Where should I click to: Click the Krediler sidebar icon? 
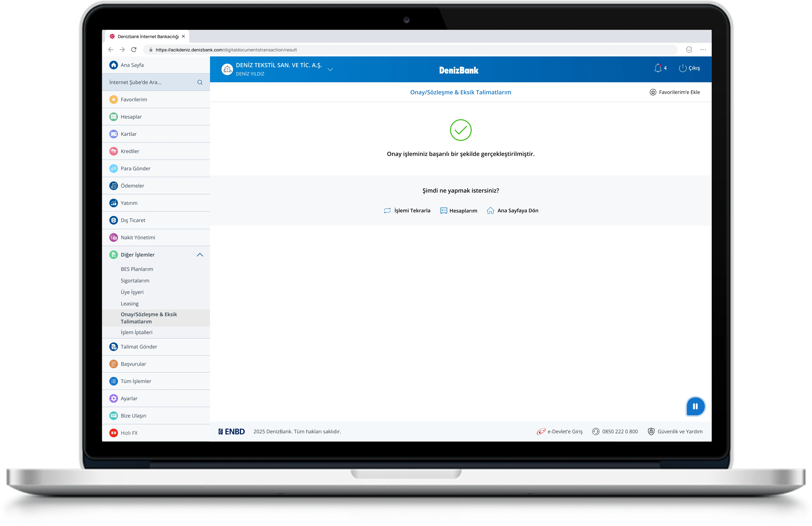click(x=114, y=151)
